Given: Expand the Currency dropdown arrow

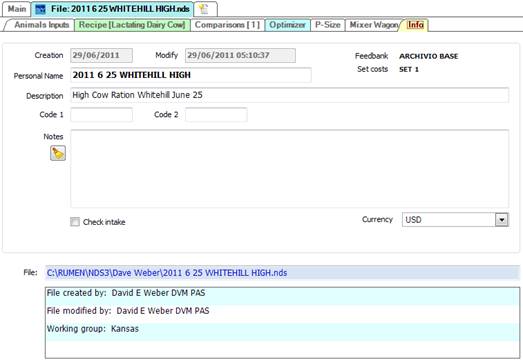Looking at the screenshot, I should pos(502,220).
